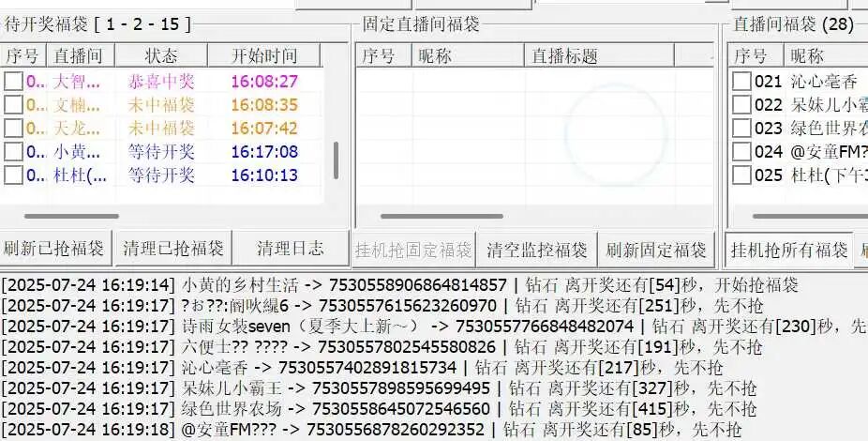Click the 状态 column header
The image size is (868, 441).
tap(161, 55)
